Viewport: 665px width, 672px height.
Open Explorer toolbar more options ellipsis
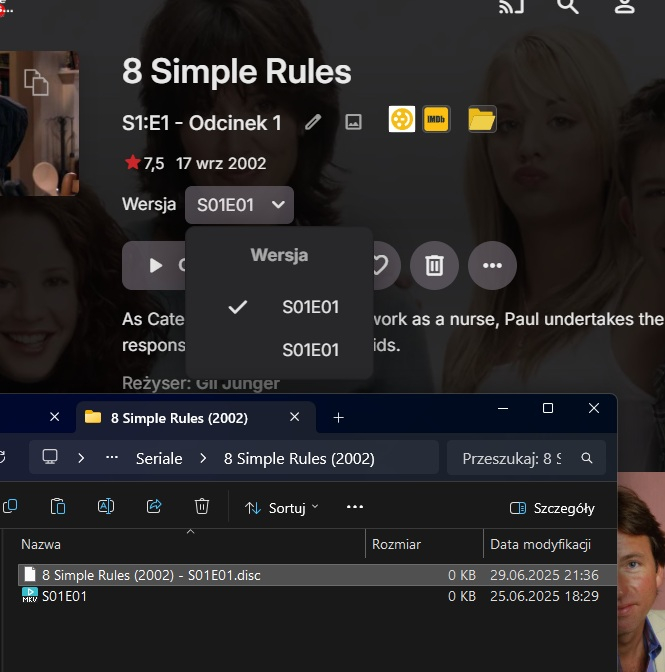tap(355, 507)
